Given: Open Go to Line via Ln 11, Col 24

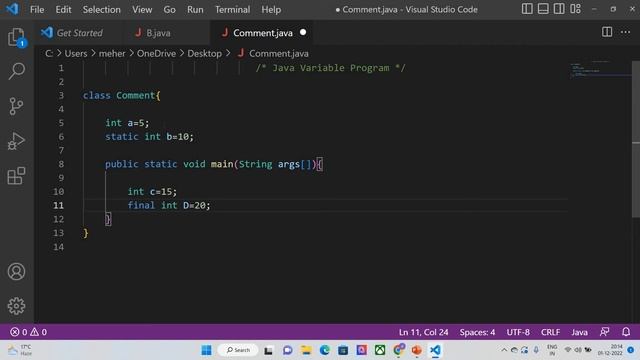Looking at the screenshot, I should (423, 332).
